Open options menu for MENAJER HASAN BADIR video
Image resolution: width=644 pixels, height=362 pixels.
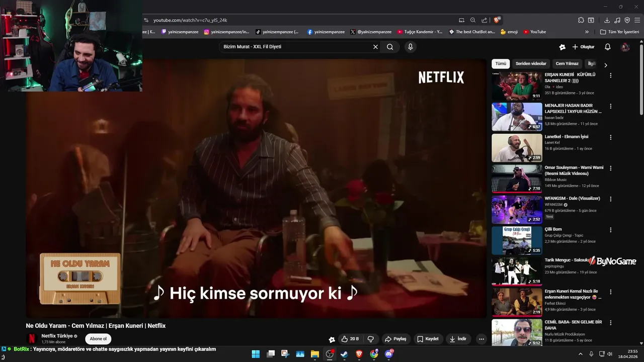(x=611, y=107)
